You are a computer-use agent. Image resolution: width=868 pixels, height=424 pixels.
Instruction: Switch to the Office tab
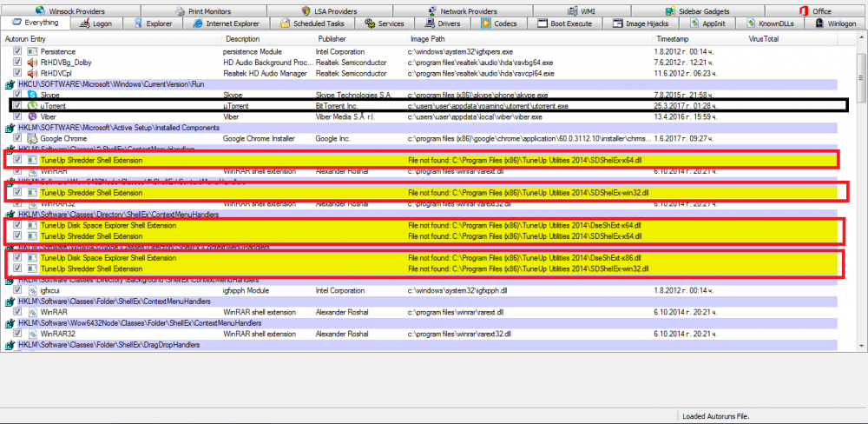pos(815,11)
